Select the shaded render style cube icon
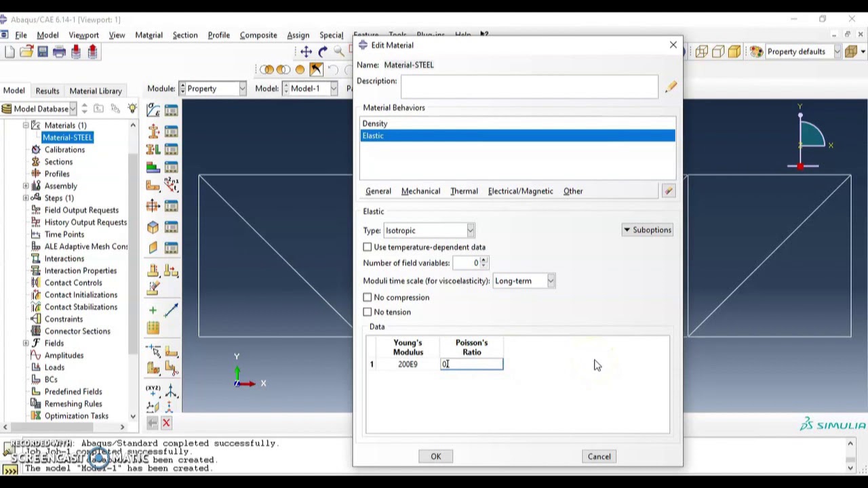The image size is (868, 488). 734,52
